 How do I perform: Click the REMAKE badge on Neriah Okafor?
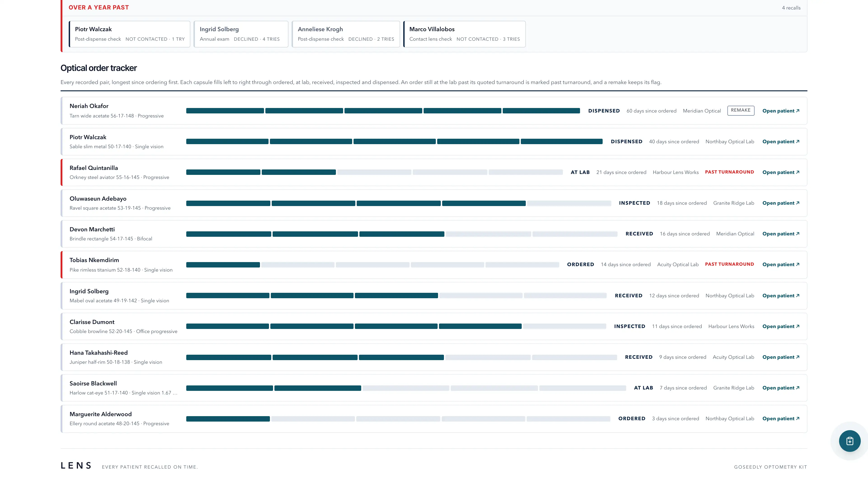[741, 110]
